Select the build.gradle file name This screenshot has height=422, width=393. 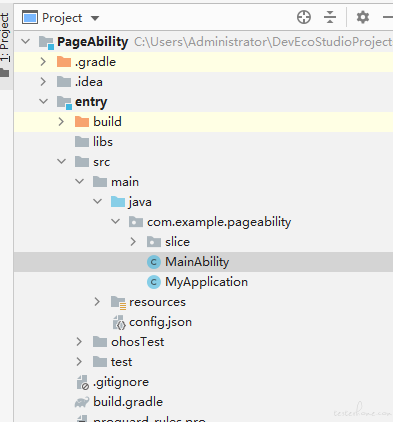[128, 402]
